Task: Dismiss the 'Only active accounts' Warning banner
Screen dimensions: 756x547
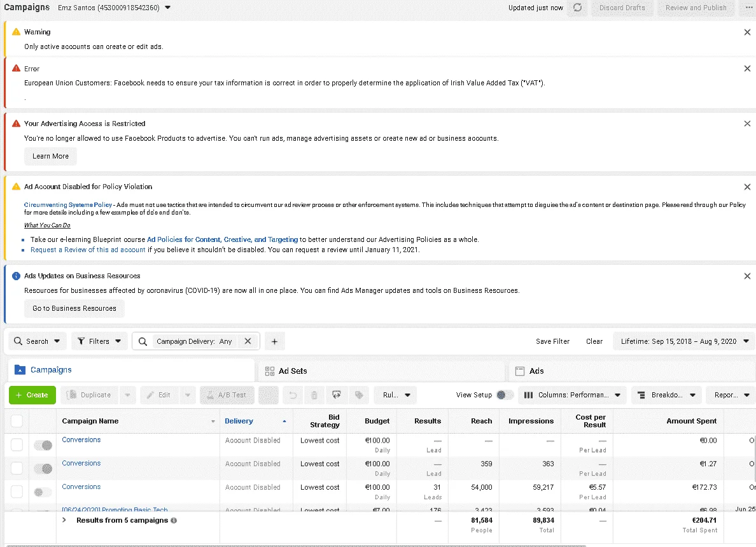Action: [747, 32]
